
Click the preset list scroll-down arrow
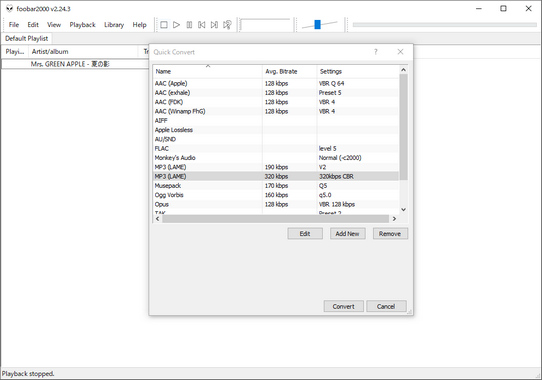(x=403, y=210)
